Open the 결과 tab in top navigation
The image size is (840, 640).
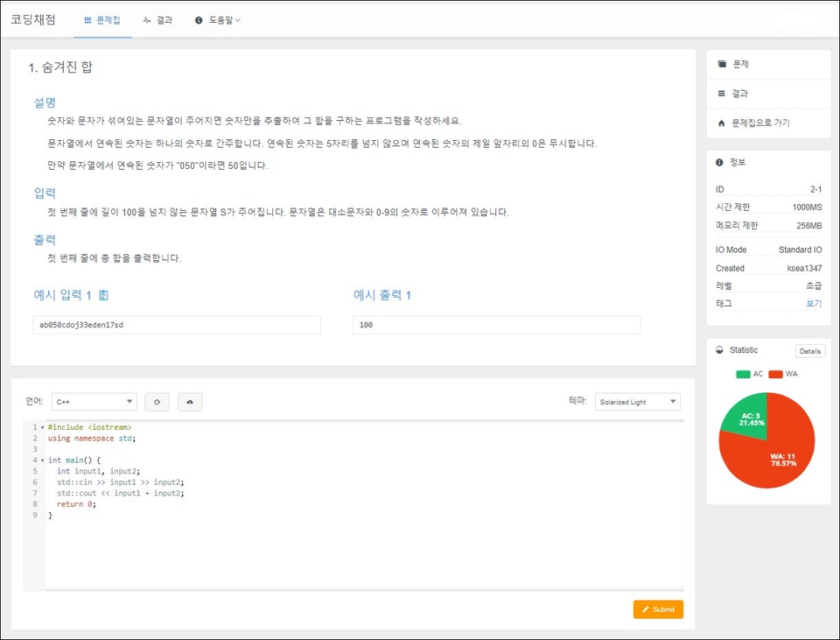pyautogui.click(x=157, y=20)
